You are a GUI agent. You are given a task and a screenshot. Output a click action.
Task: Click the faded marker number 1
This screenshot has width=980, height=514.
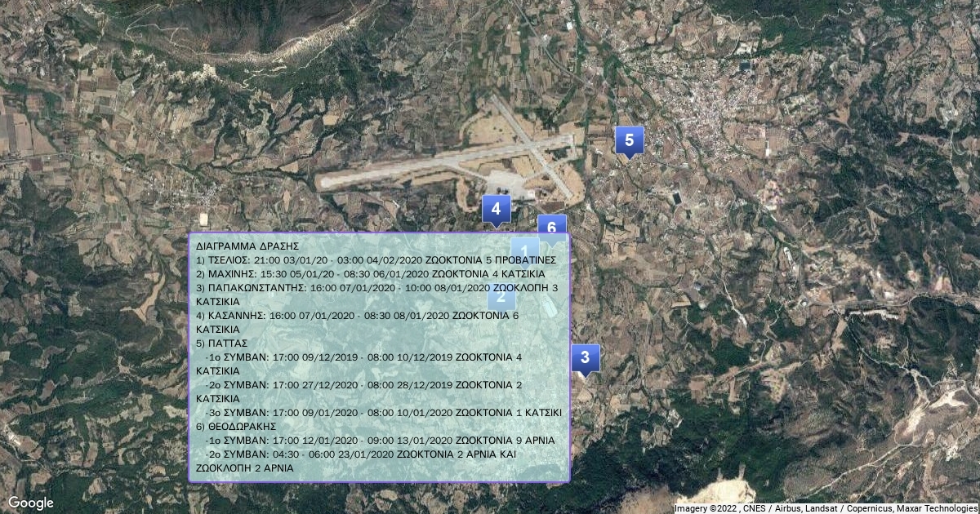pyautogui.click(x=525, y=250)
